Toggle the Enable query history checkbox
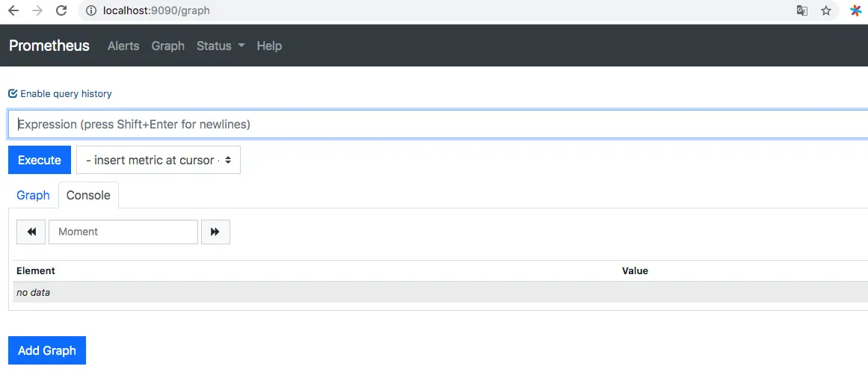The height and width of the screenshot is (378, 868). pyautogui.click(x=13, y=94)
